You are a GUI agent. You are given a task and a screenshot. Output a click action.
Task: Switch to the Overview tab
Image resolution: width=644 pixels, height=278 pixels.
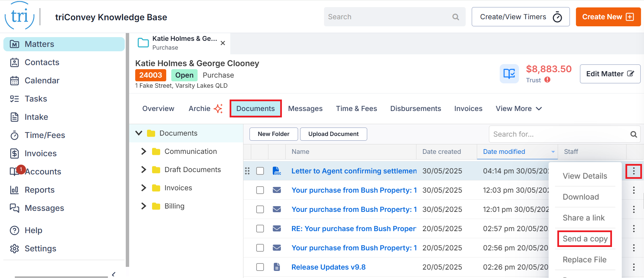tap(158, 109)
